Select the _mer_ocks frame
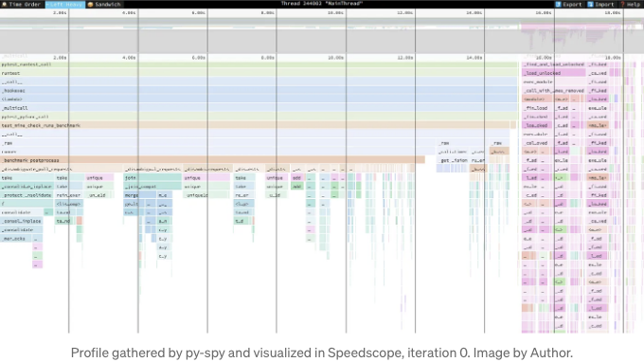The height and width of the screenshot is (362, 644). point(16,239)
